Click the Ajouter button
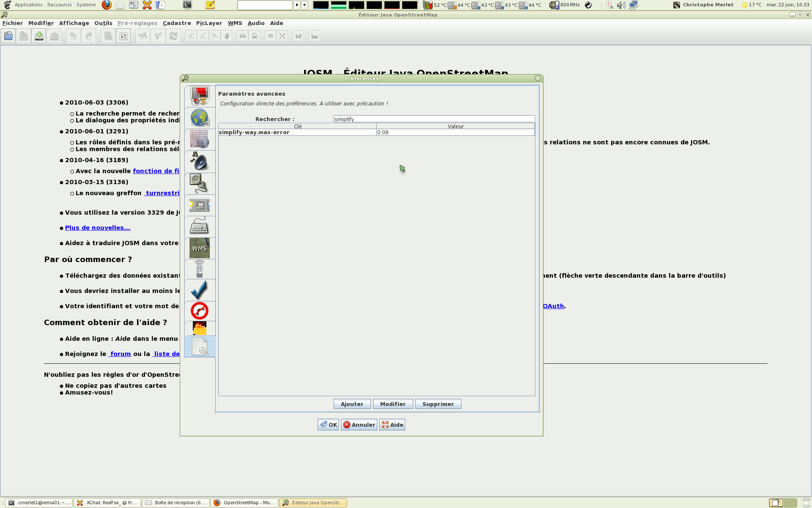 (x=352, y=404)
